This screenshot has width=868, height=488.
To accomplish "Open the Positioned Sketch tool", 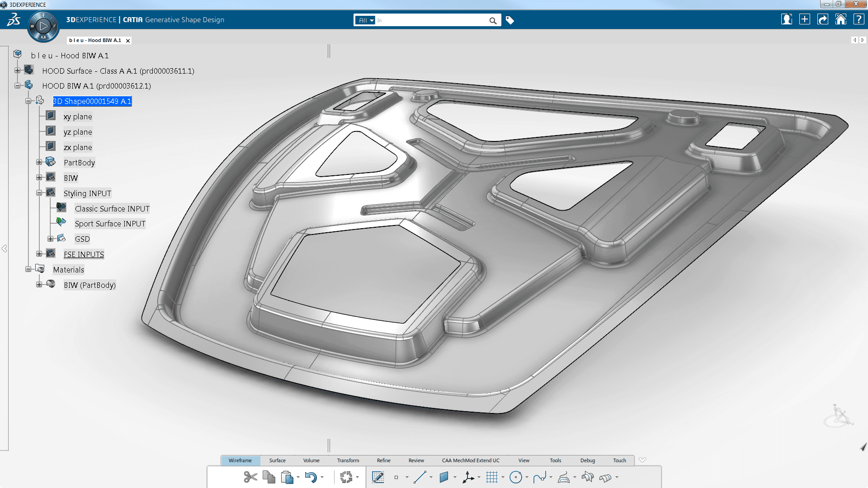I will (x=377, y=477).
